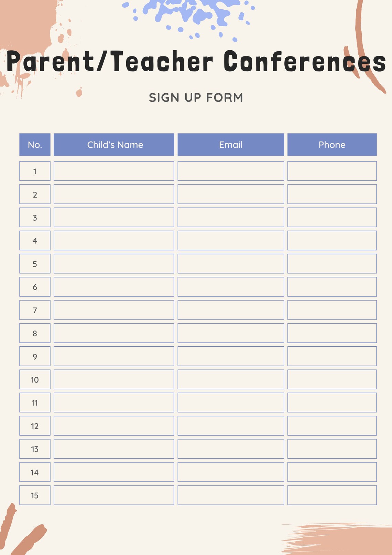Image resolution: width=392 pixels, height=555 pixels.
Task: Click the Phone field in row 14
Action: 332,472
